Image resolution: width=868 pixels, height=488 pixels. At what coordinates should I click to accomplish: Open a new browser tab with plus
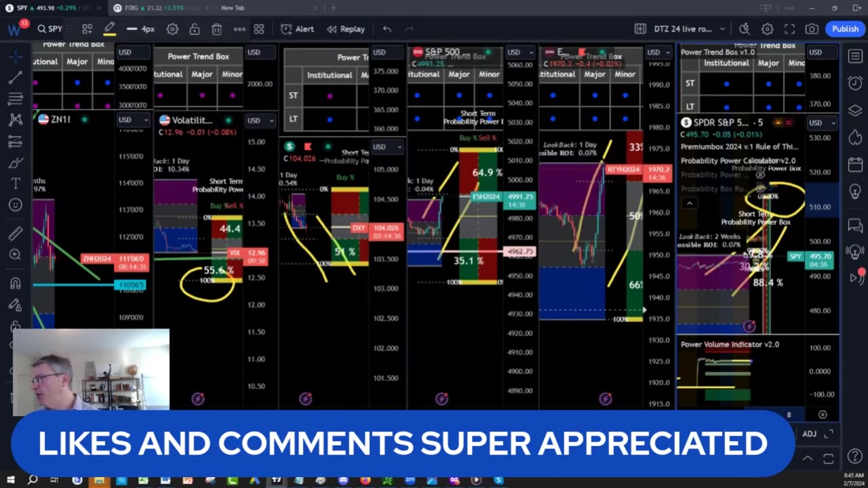coord(333,7)
